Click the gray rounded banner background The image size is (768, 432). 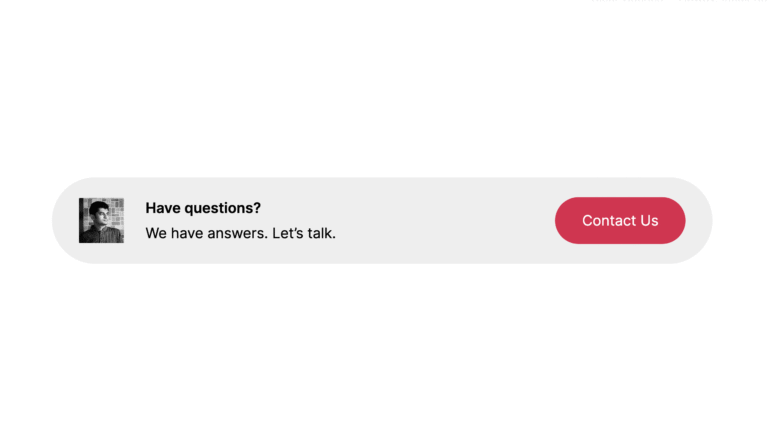(441, 220)
